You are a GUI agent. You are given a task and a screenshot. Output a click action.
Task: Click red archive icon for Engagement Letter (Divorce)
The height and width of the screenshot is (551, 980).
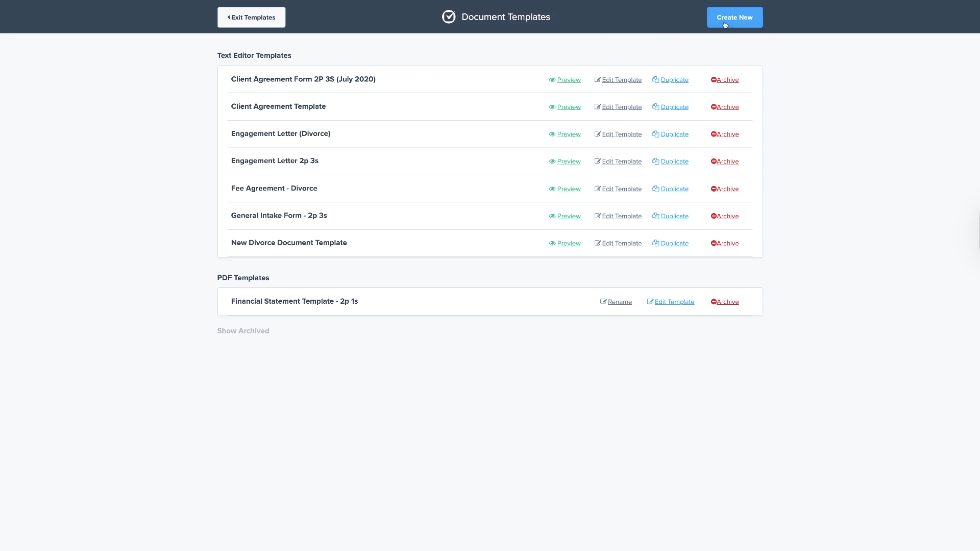pyautogui.click(x=714, y=134)
